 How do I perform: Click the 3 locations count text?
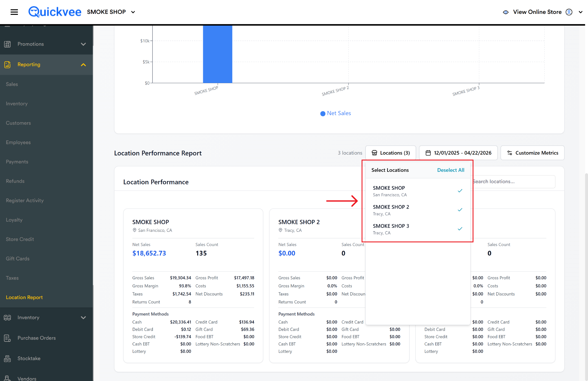(350, 153)
